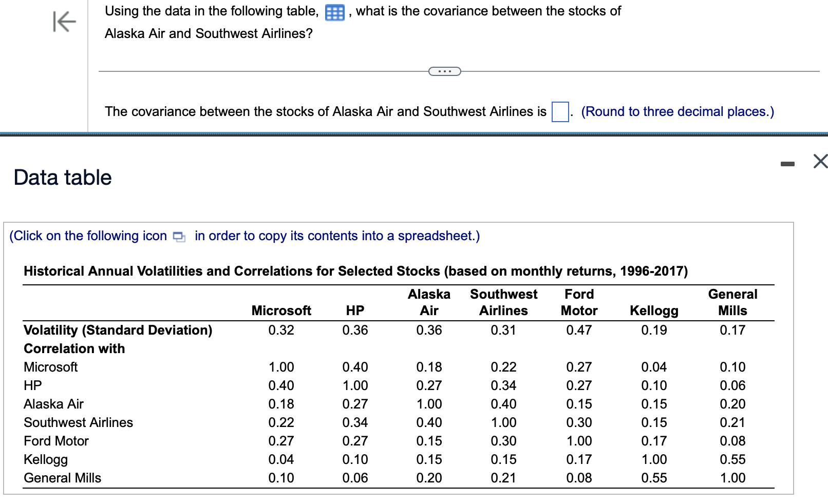Click the covariance answer input box
This screenshot has height=504, width=828.
point(560,111)
